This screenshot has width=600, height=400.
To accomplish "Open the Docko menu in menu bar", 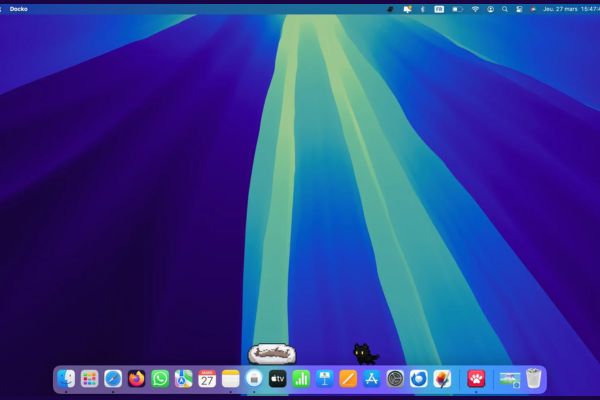I will click(19, 8).
